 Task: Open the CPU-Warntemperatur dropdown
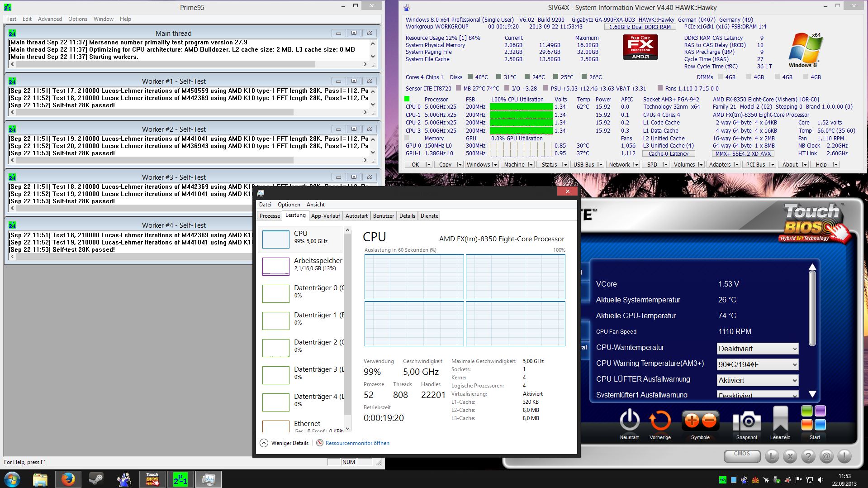click(758, 349)
